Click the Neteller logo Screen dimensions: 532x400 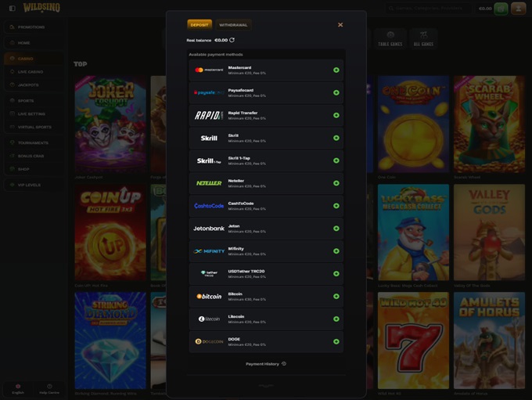(209, 183)
